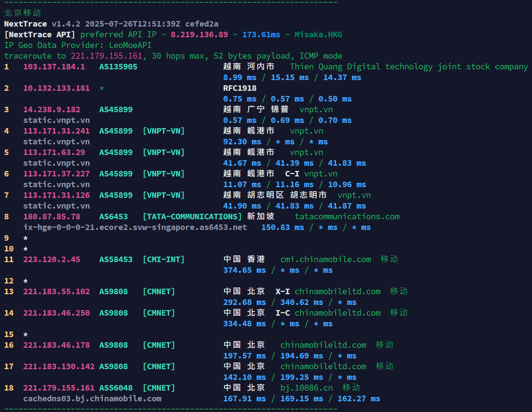Select the AS6453 number
Image resolution: width=532 pixels, height=412 pixels.
(x=114, y=217)
